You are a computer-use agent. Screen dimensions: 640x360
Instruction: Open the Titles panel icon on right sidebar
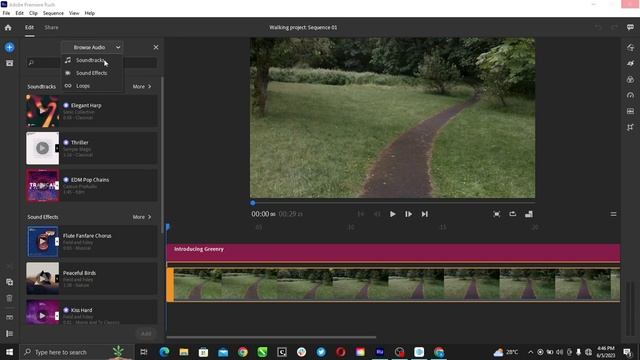point(630,48)
